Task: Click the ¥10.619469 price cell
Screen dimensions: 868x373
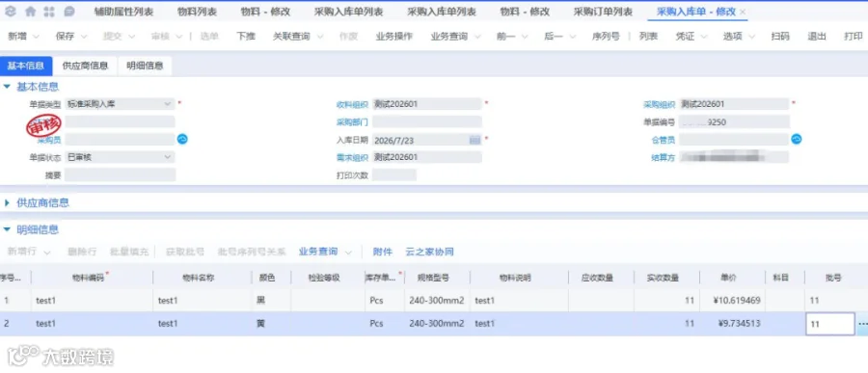Action: pyautogui.click(x=732, y=301)
